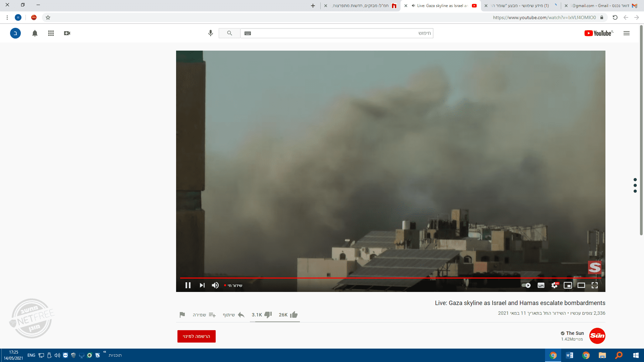Toggle subtitles in video player

(541, 285)
